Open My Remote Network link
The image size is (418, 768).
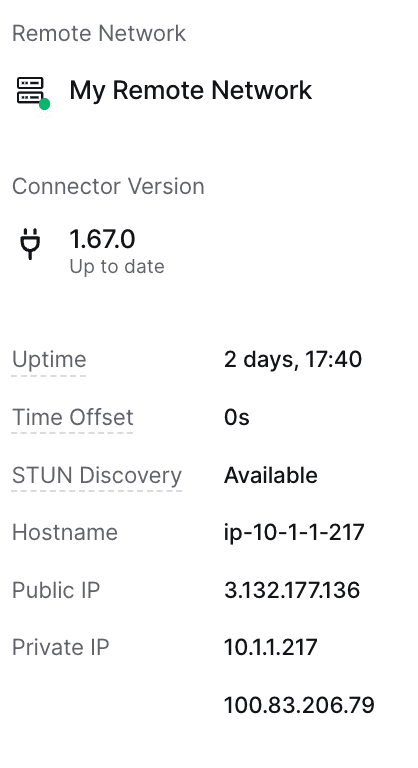[x=191, y=90]
